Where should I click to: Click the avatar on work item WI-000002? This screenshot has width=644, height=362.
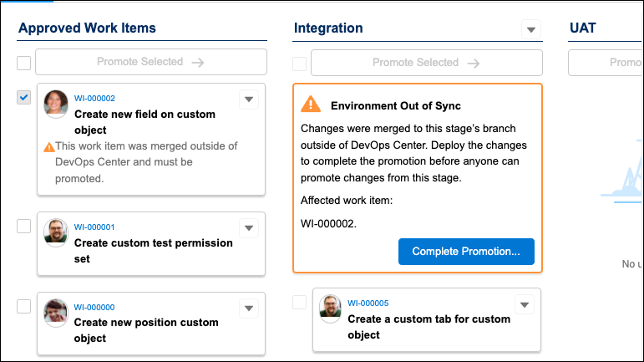[55, 103]
